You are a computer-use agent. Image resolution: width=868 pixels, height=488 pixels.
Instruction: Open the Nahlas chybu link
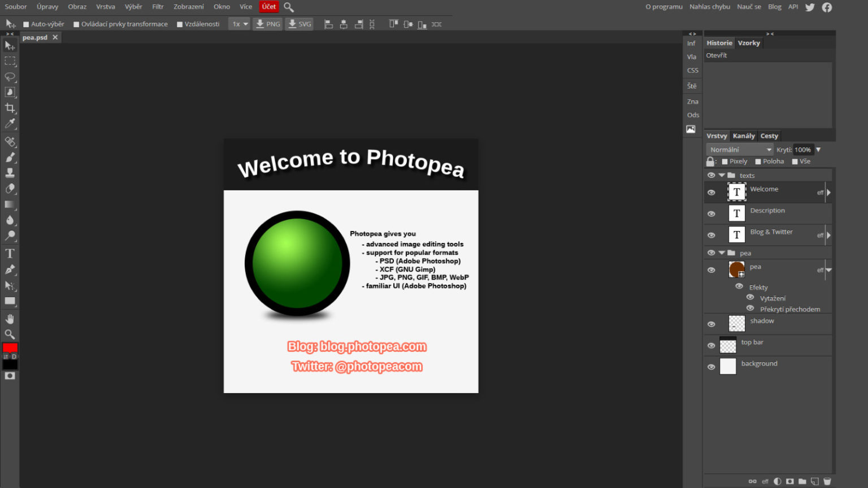(709, 7)
